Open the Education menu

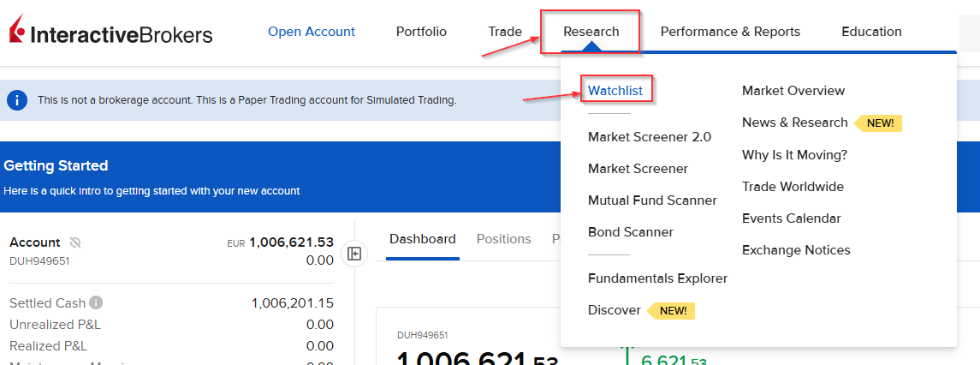[871, 32]
